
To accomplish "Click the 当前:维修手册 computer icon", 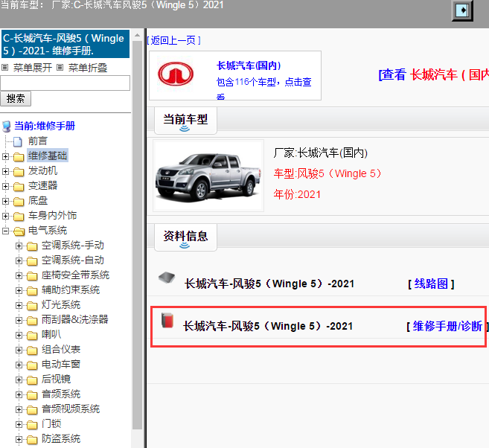I will (7, 127).
